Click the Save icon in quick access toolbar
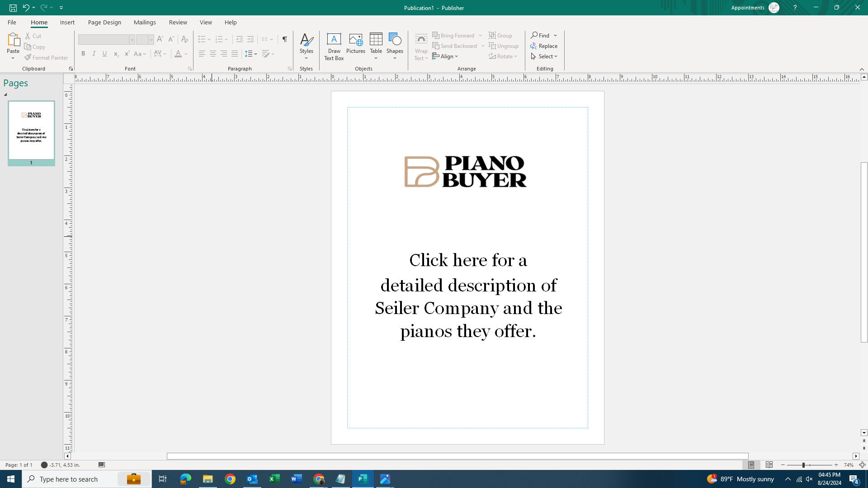 click(x=13, y=8)
